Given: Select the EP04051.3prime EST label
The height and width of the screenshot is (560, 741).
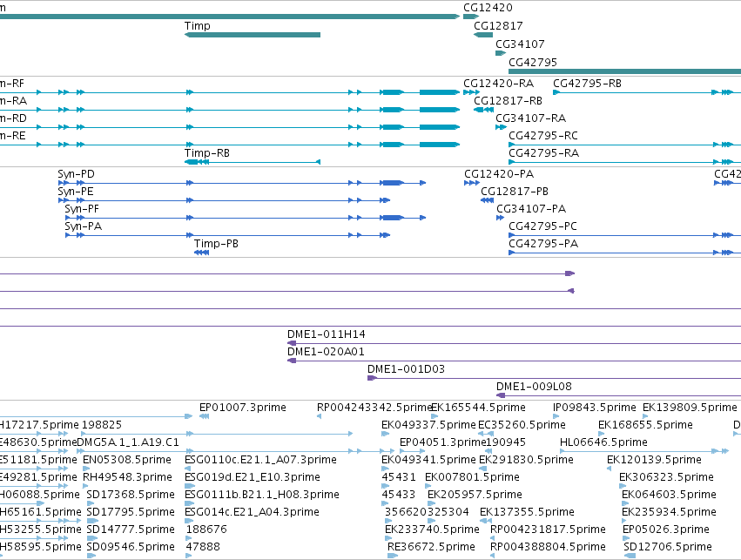Looking at the screenshot, I should [443, 442].
